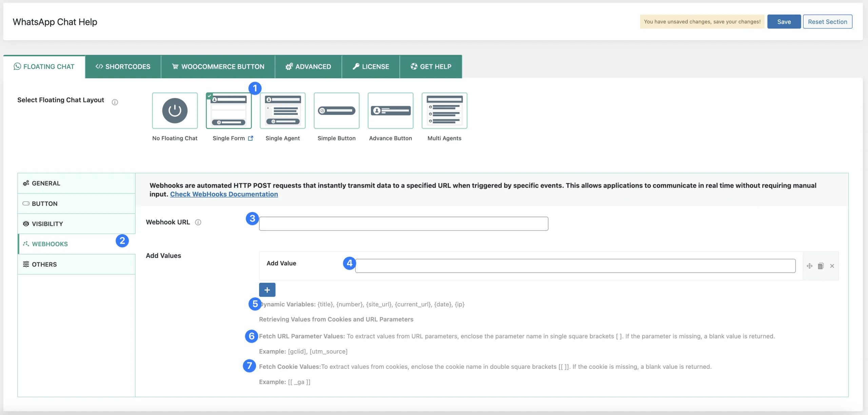Add a new value with plus button
Screen dimensions: 868x415
pos(267,290)
